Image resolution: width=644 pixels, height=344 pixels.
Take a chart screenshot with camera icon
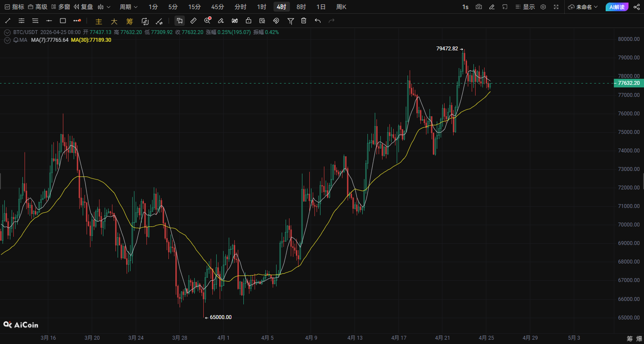[x=479, y=7]
